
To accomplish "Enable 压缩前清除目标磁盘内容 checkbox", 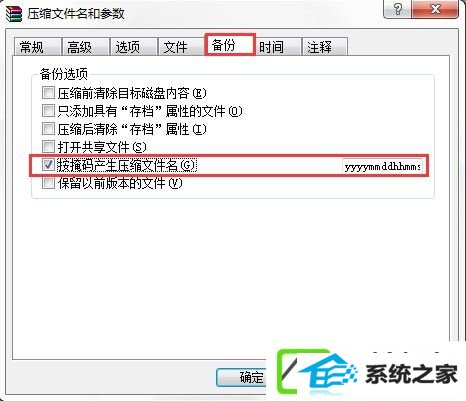I will click(48, 93).
